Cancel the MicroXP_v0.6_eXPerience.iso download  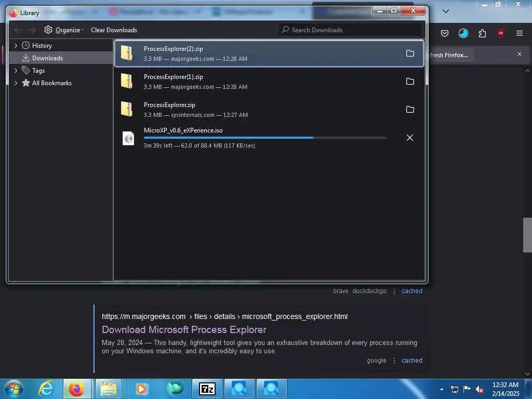(410, 137)
